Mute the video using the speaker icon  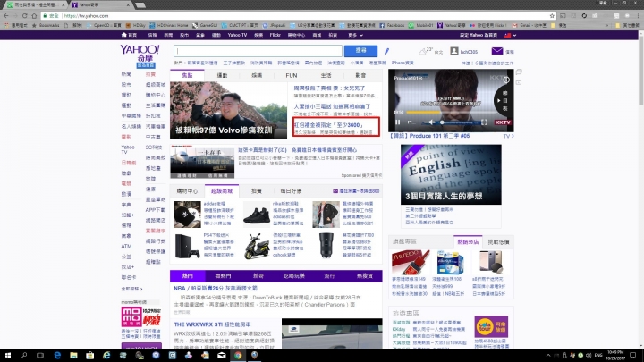click(432, 122)
